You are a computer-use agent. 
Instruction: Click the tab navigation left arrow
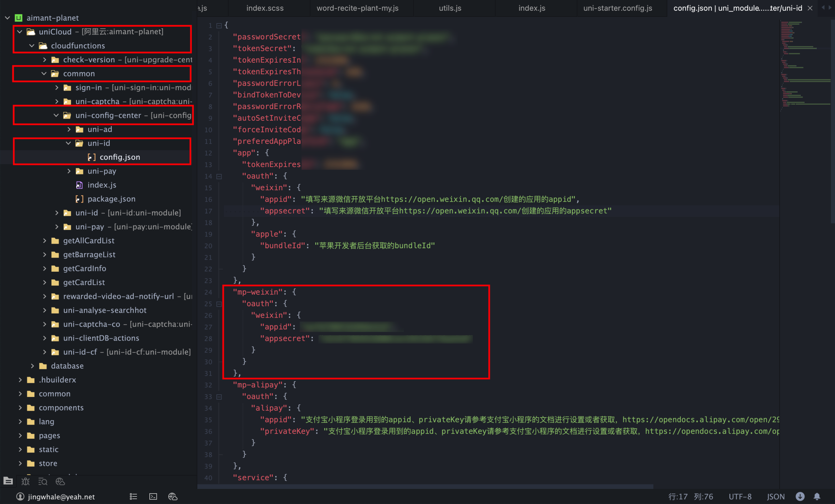coord(823,8)
